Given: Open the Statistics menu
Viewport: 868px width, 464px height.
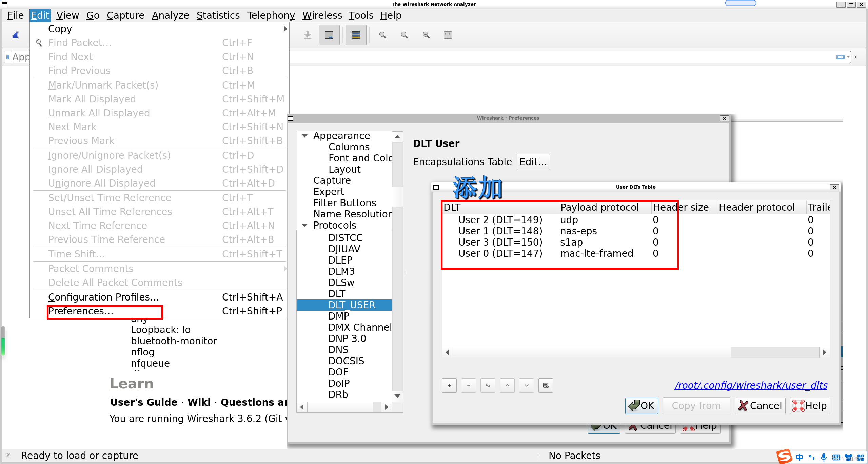Looking at the screenshot, I should point(218,15).
